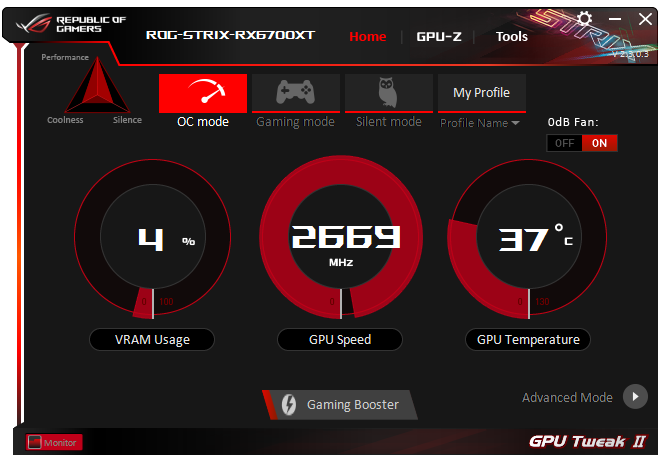
Task: Click the ROG eye logo
Action: pos(33,24)
